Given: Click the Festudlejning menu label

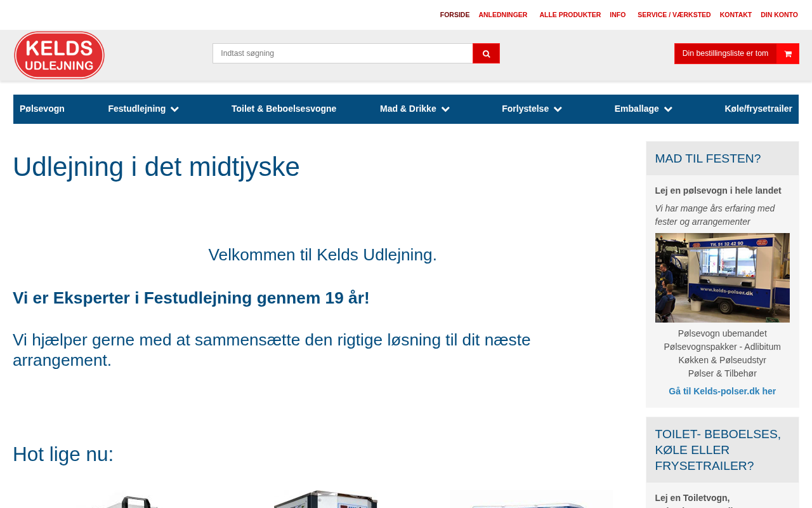Looking at the screenshot, I should pos(137,109).
